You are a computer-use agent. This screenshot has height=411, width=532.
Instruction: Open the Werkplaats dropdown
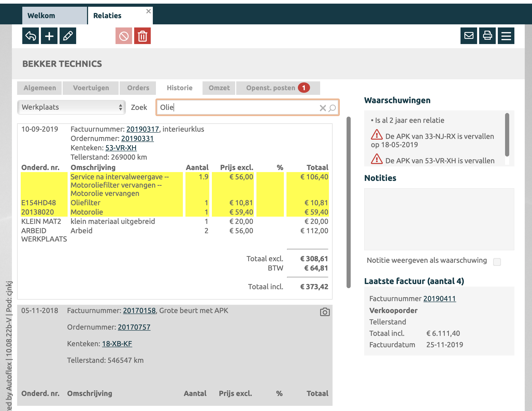71,107
